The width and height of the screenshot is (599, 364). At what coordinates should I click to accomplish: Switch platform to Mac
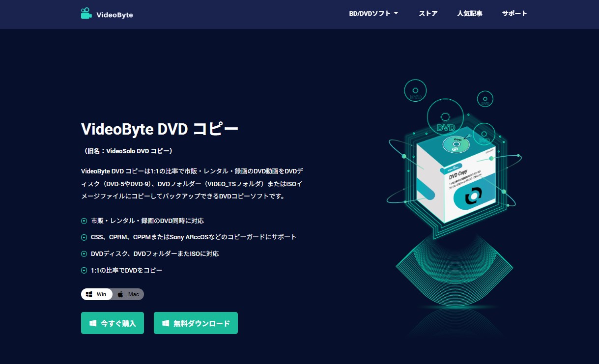pos(128,294)
